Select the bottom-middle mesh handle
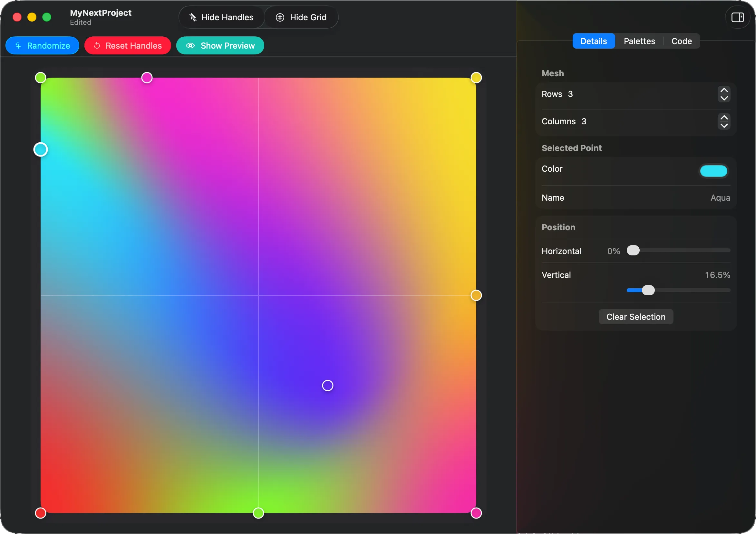Viewport: 756px width, 534px height. [258, 513]
